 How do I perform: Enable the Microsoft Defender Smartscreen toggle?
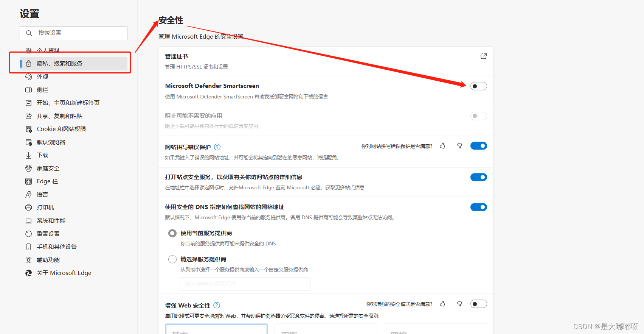(478, 86)
